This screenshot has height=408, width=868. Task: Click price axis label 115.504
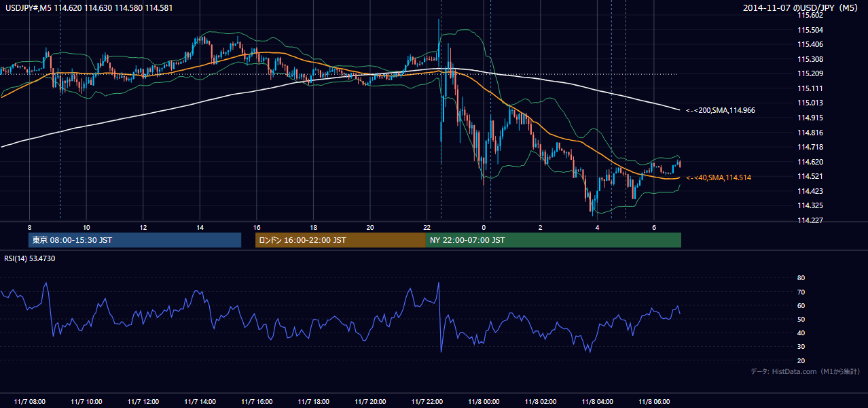(x=810, y=30)
